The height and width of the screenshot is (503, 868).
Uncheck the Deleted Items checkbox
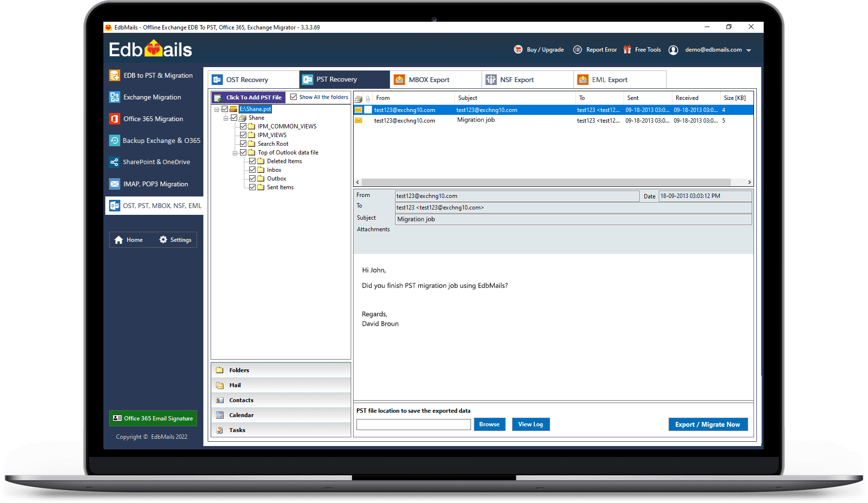253,161
